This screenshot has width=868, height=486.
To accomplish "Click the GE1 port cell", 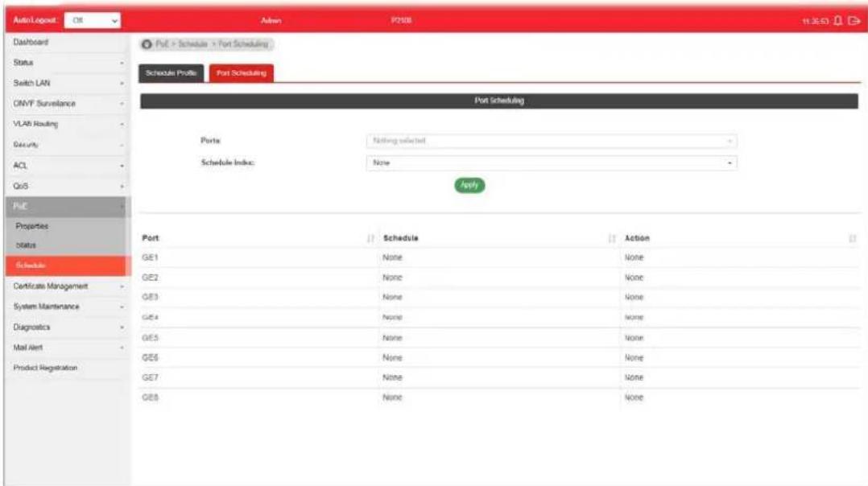I will pos(150,257).
